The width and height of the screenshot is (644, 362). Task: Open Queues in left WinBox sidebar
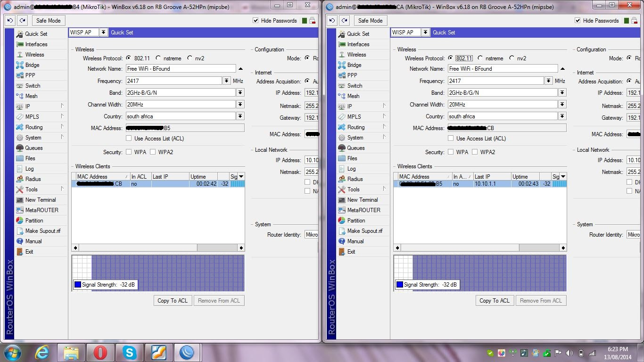33,148
